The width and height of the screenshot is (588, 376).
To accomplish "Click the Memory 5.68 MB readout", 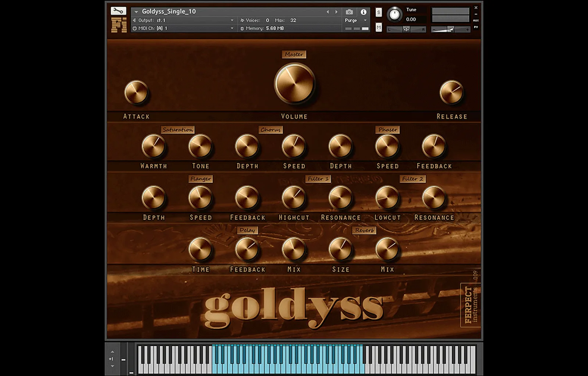I will click(262, 28).
